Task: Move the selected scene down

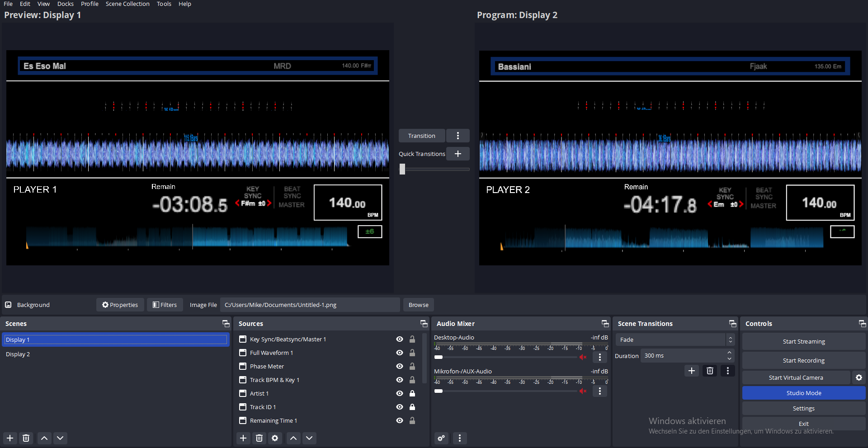Action: 60,438
